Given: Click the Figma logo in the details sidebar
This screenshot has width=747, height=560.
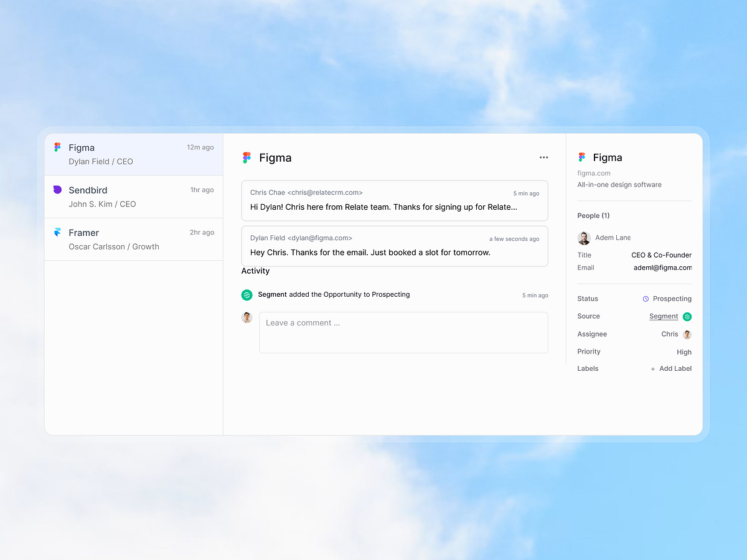Looking at the screenshot, I should coord(581,157).
